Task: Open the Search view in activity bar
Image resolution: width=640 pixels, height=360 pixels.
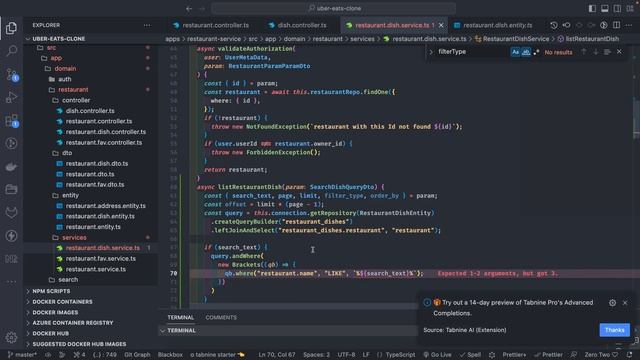Action: coord(11,51)
